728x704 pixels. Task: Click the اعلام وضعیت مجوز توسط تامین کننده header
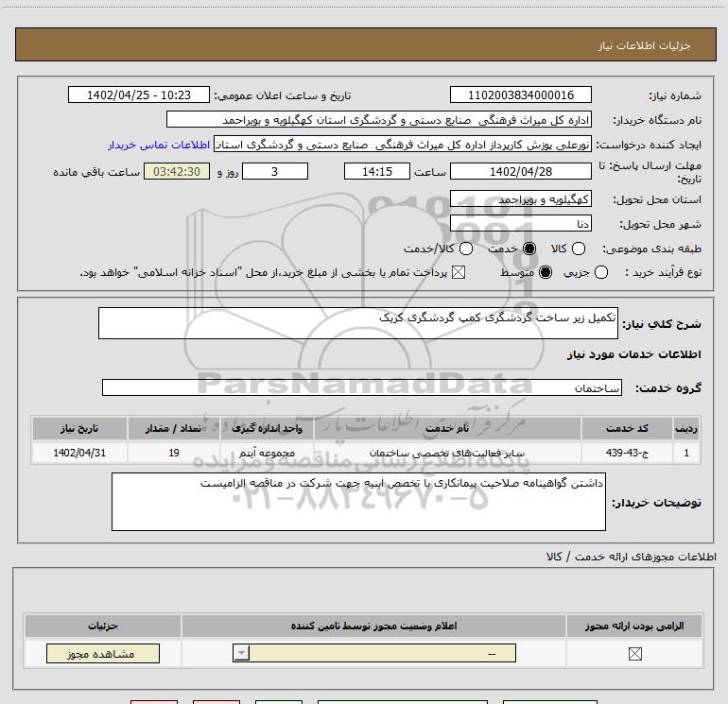point(373,626)
